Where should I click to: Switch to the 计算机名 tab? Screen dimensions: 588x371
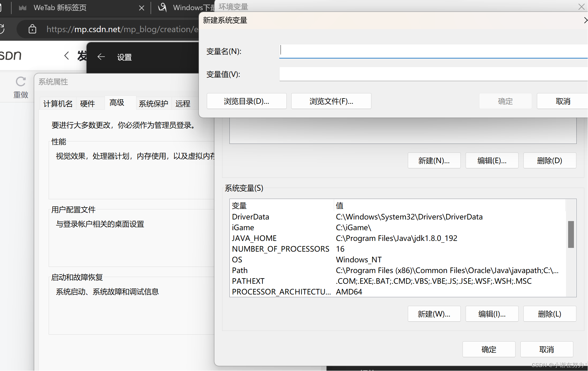click(58, 103)
